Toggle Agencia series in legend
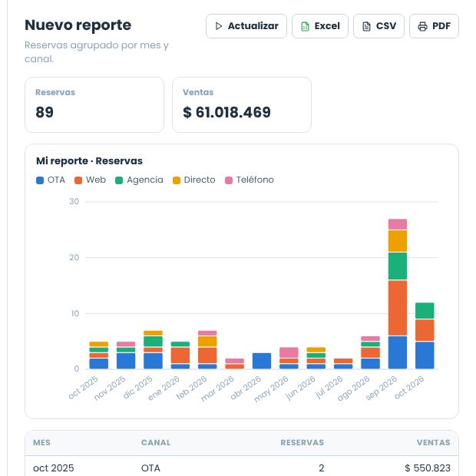This screenshot has width=476, height=476. [139, 180]
